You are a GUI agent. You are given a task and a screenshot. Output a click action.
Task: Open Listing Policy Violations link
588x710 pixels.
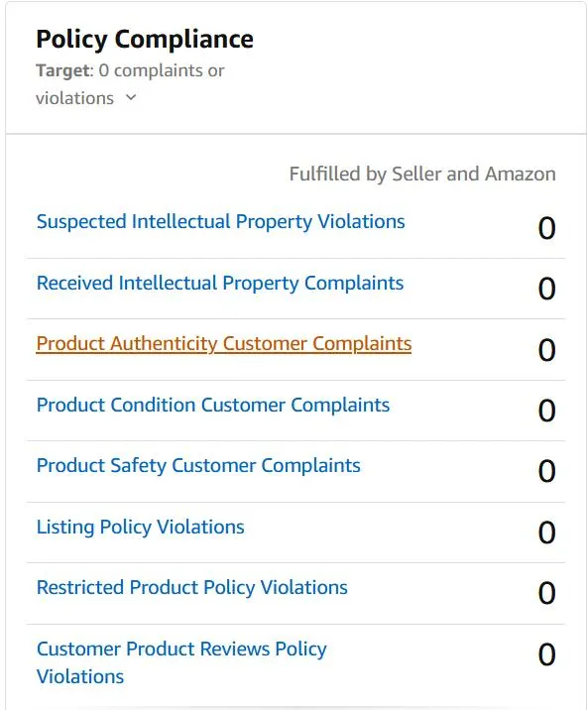pos(141,528)
